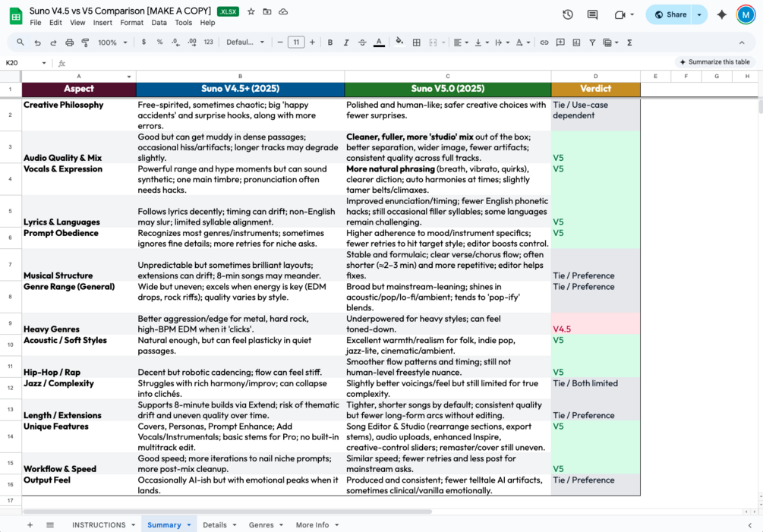This screenshot has height=532, width=763.
Task: Star this spreadsheet
Action: click(251, 11)
